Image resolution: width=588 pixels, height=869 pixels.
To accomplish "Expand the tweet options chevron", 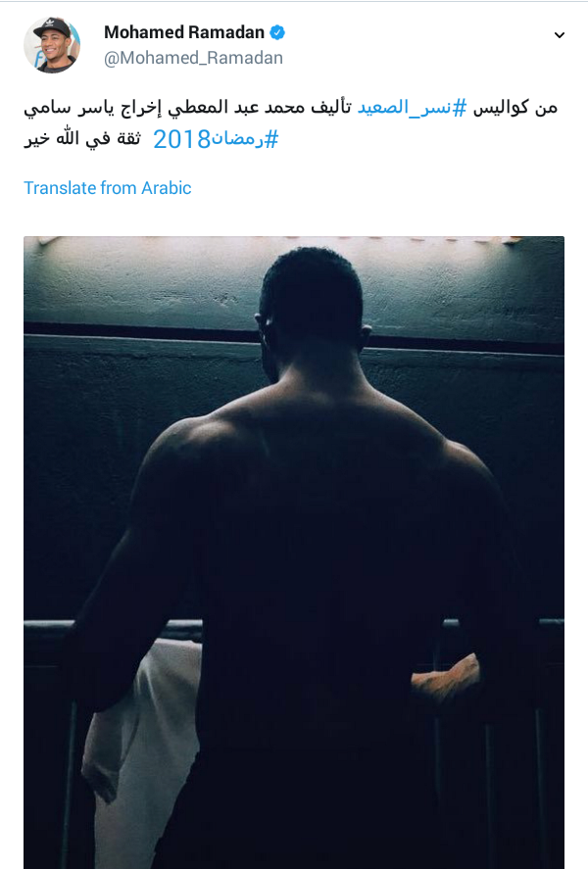I will coord(560,35).
